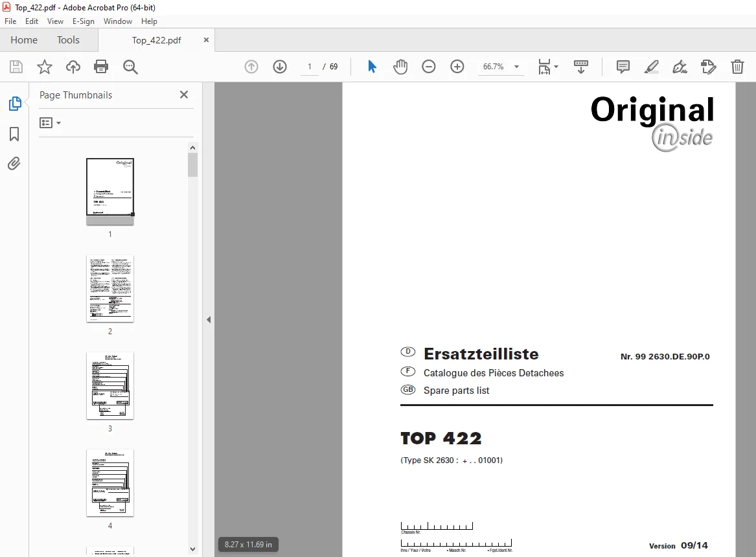Select the arrow Selection tool
756x557 pixels.
click(372, 67)
